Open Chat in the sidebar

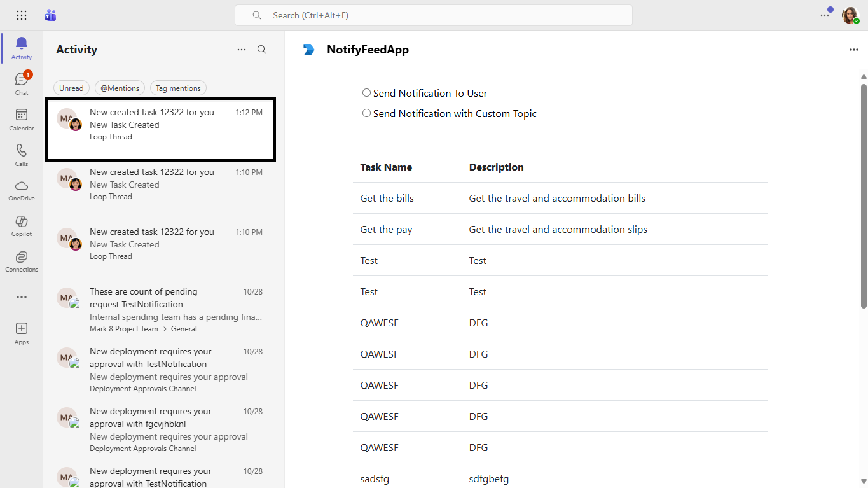(x=22, y=84)
